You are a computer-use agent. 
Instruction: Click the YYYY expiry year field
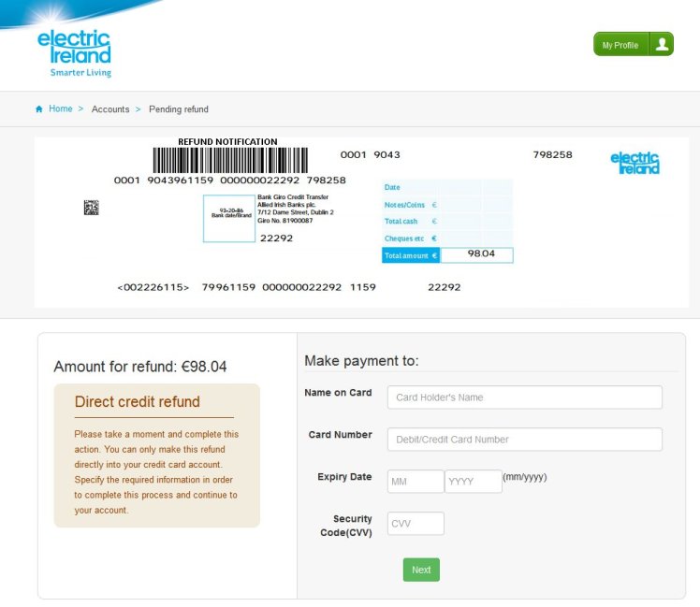pos(474,481)
